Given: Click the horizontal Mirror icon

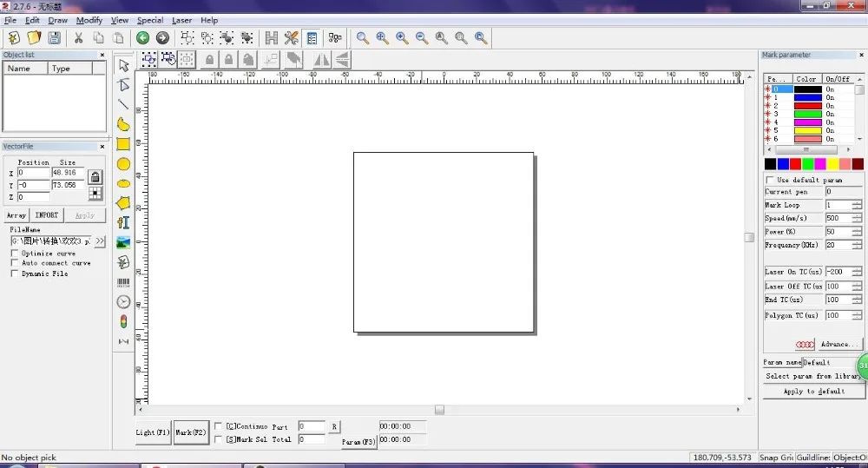Looking at the screenshot, I should [x=322, y=60].
